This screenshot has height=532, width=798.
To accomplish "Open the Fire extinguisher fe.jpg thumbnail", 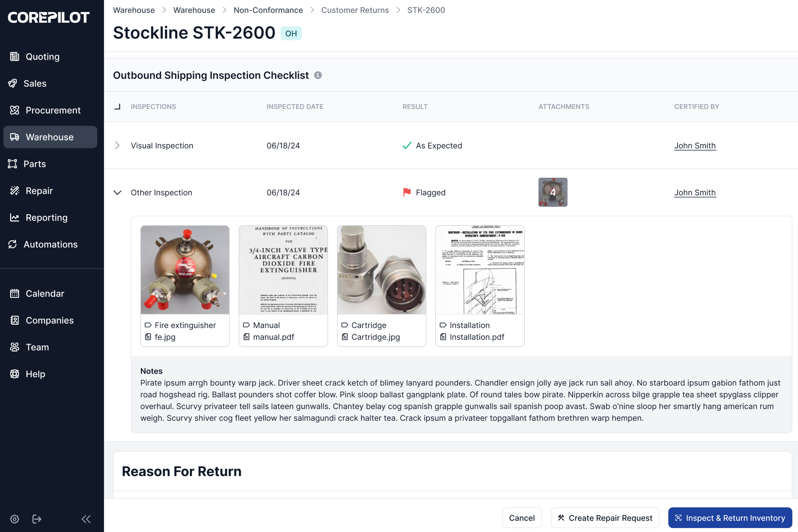I will coord(185,270).
